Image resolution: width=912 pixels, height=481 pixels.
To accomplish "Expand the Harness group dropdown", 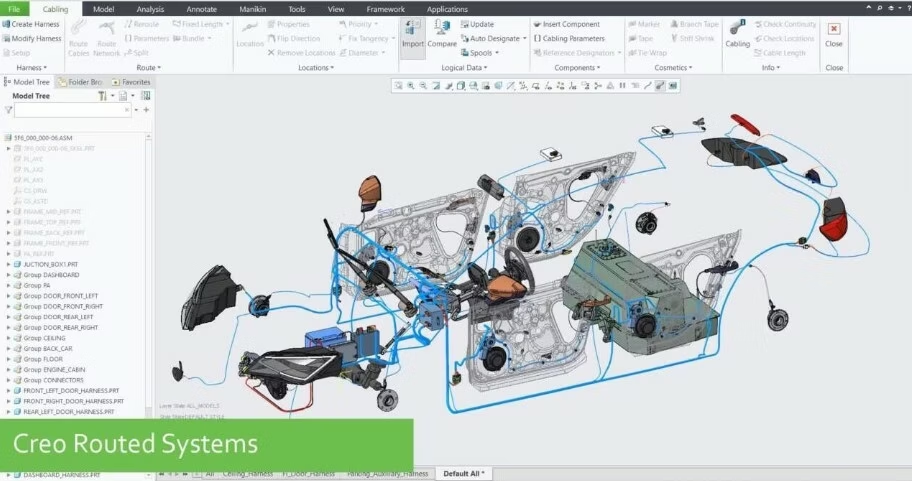I will click(x=31, y=67).
